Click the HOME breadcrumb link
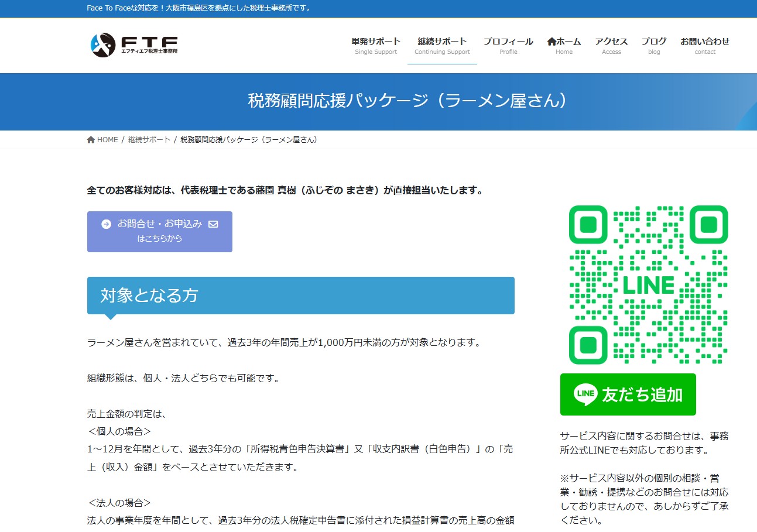 [107, 140]
